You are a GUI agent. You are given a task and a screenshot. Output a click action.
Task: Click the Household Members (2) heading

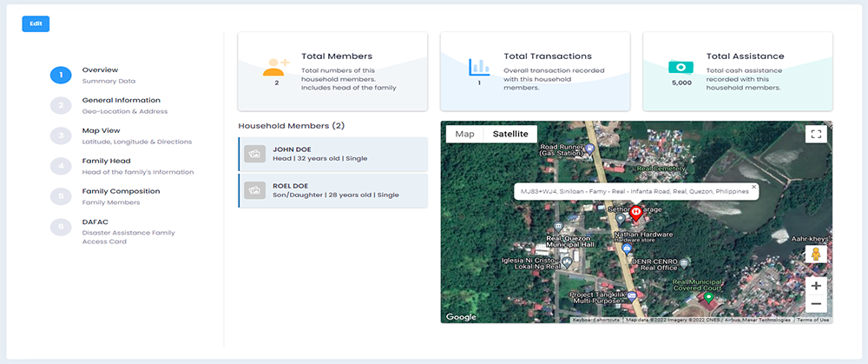click(291, 126)
